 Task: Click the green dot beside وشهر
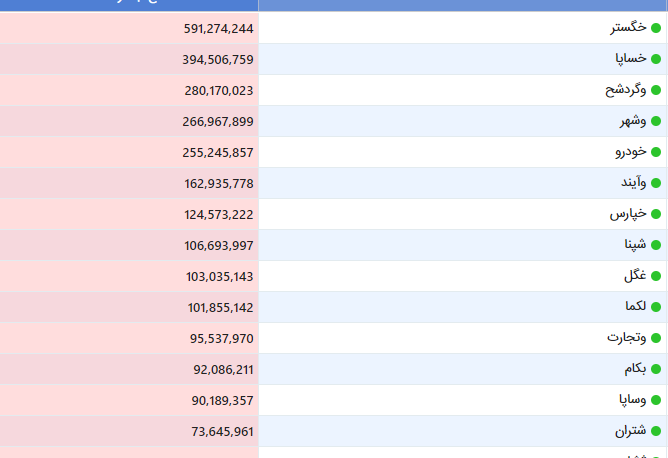pyautogui.click(x=656, y=121)
